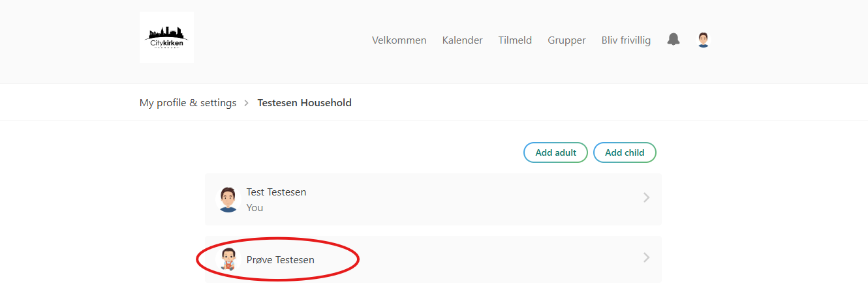This screenshot has width=868, height=288.
Task: Click Test Testesen's avatar picture
Action: [228, 199]
